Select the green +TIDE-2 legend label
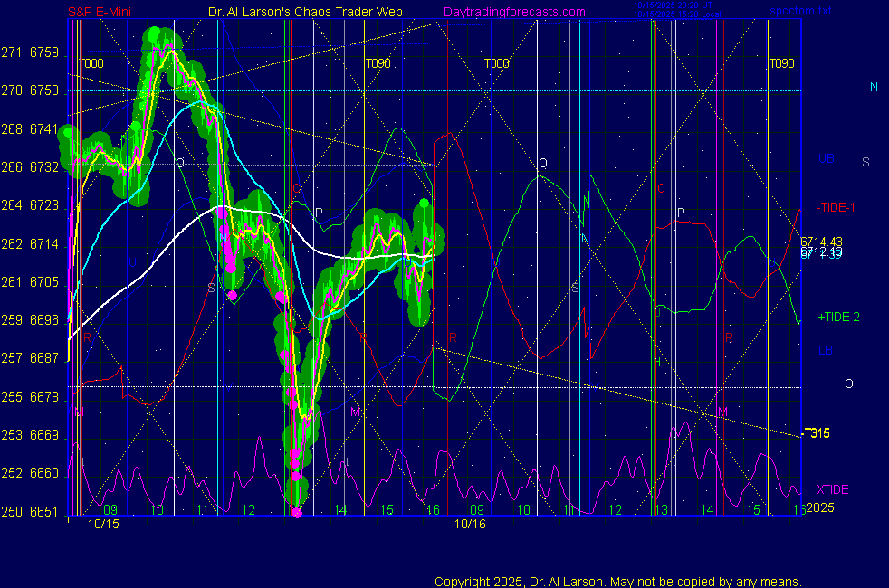 coord(838,317)
